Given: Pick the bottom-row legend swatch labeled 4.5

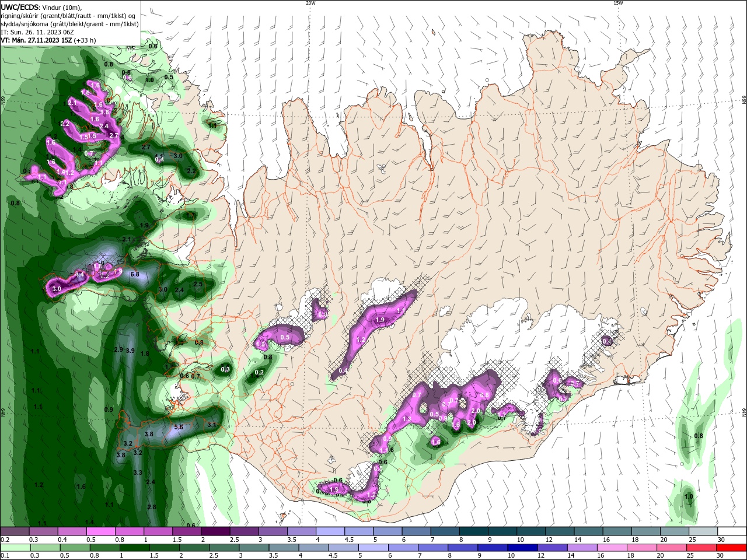Looking at the screenshot, I should [x=344, y=548].
